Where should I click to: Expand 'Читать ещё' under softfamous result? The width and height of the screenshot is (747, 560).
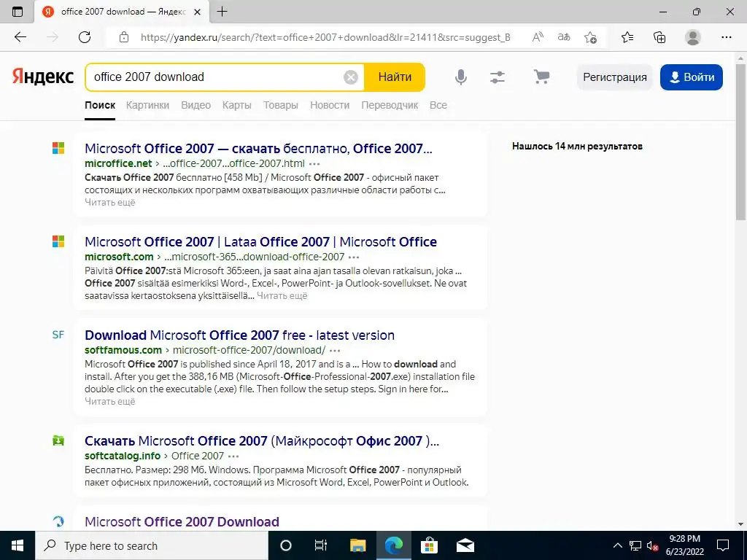point(110,402)
